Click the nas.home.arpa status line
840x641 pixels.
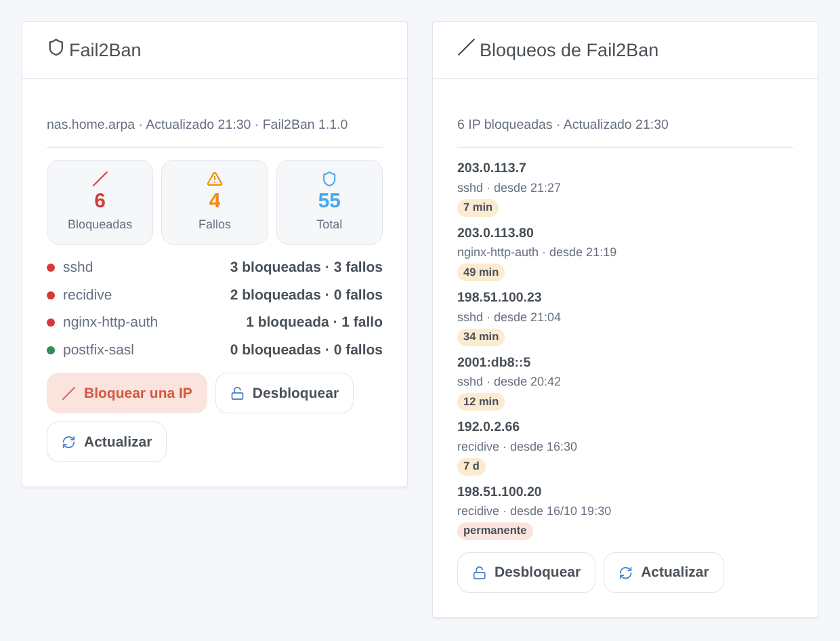click(x=197, y=125)
